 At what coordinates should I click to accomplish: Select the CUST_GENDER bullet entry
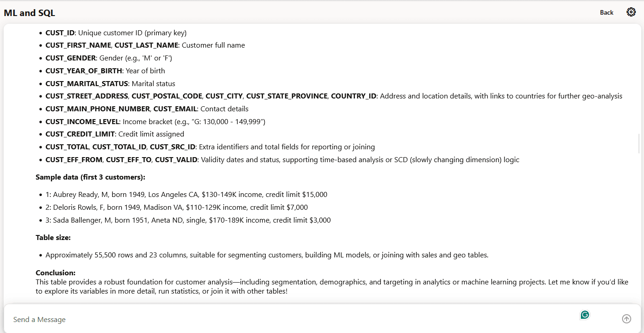107,58
